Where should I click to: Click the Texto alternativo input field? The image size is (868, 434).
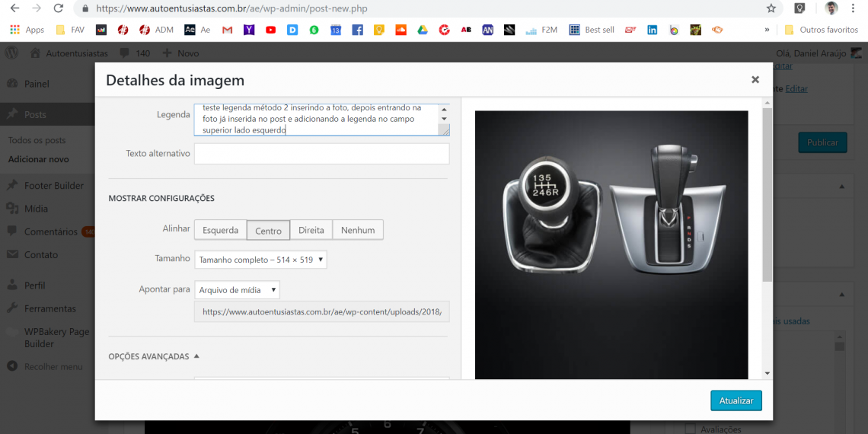tap(321, 154)
